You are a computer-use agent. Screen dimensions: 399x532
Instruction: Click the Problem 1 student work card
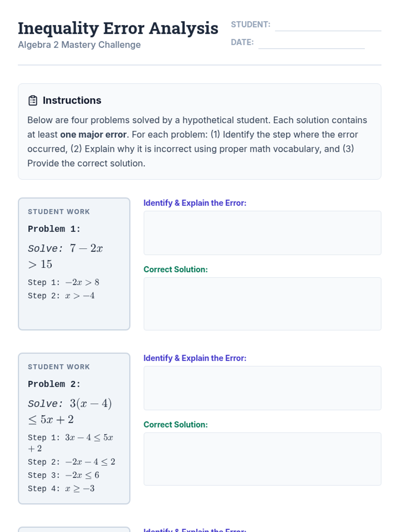pos(74,264)
